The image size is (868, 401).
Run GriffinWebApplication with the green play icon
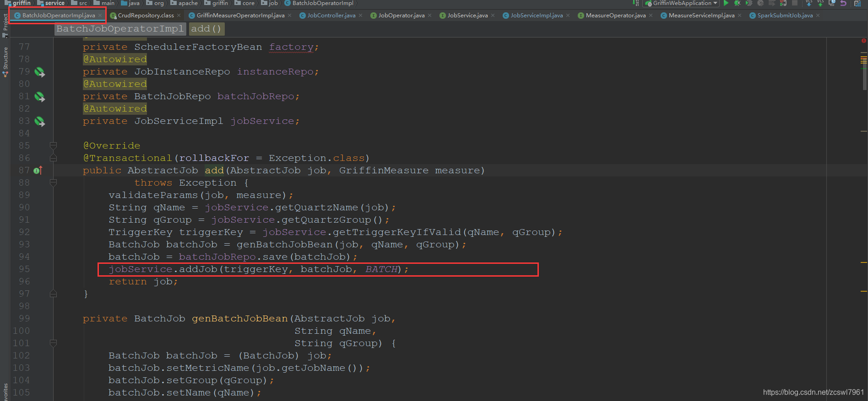click(726, 3)
